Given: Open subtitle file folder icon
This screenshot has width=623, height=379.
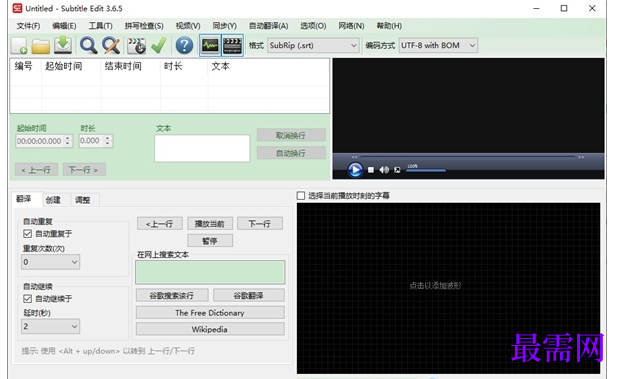Looking at the screenshot, I should 41,46.
